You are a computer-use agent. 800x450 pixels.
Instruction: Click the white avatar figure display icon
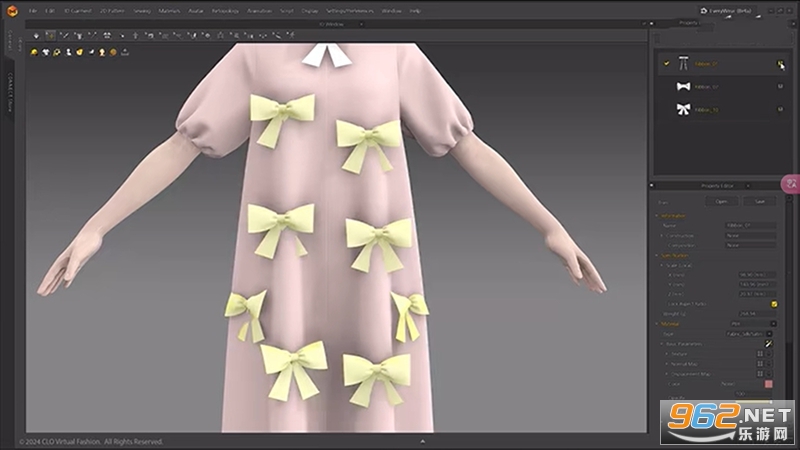pos(68,52)
